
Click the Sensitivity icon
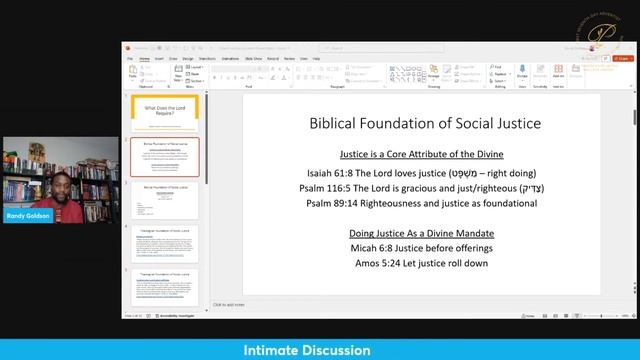(540, 69)
